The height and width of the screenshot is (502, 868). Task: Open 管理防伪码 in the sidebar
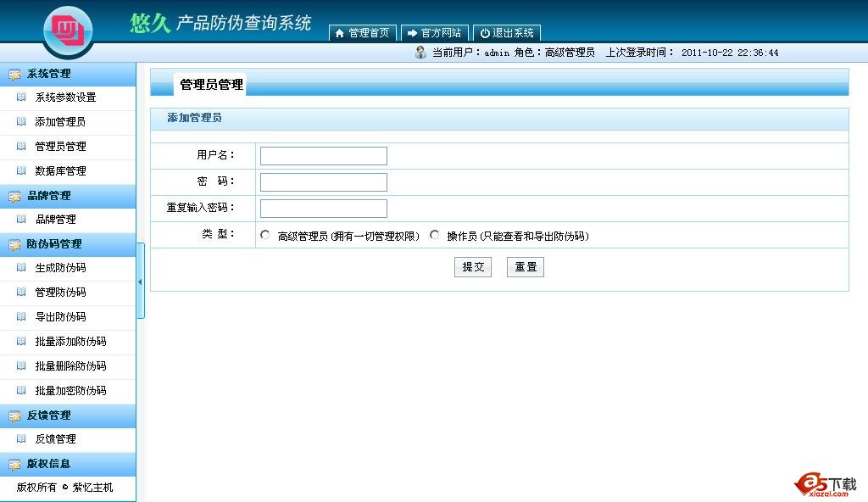pyautogui.click(x=60, y=292)
